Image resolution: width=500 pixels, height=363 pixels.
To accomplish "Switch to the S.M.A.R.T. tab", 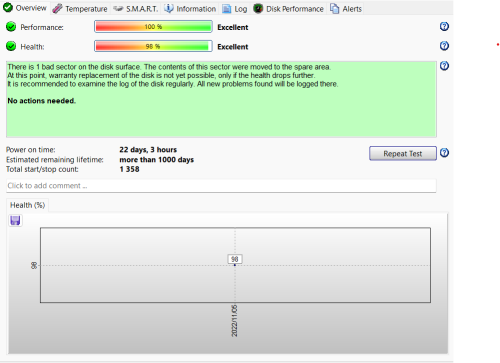I will coord(135,9).
